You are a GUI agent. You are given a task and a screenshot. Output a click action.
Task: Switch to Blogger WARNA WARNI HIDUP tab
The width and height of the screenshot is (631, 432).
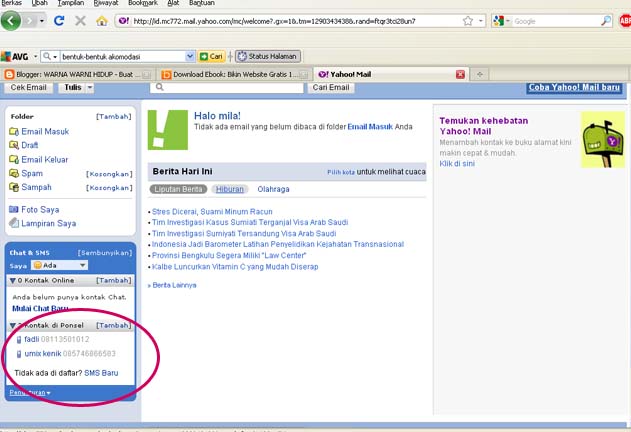[x=77, y=74]
